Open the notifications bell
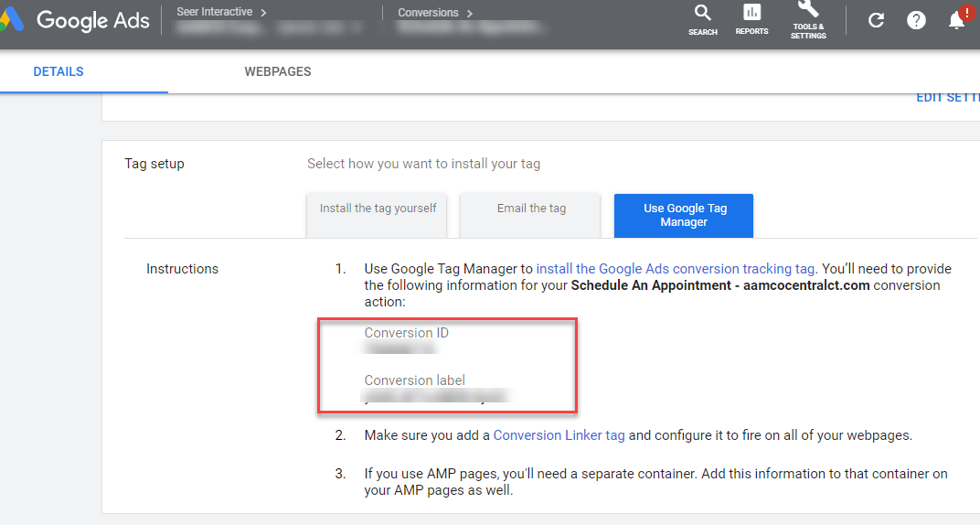Viewport: 980px width, 525px height. pyautogui.click(x=957, y=20)
